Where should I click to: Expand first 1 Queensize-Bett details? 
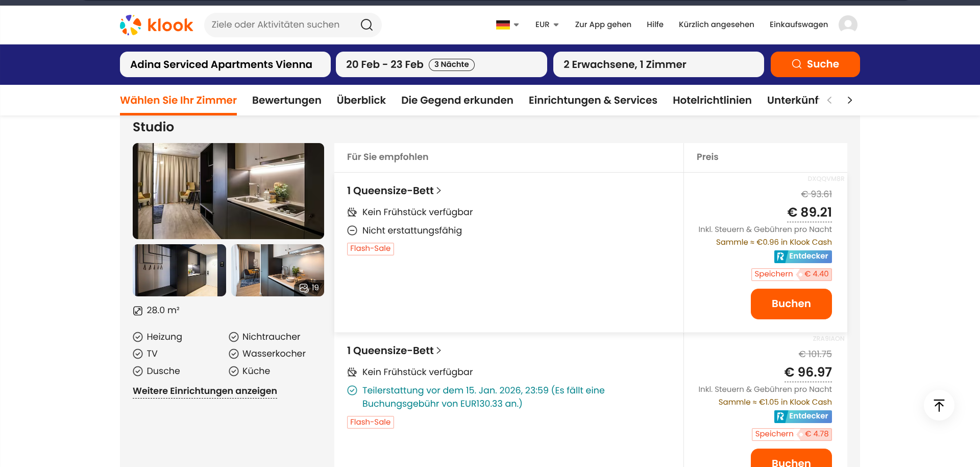[394, 191]
